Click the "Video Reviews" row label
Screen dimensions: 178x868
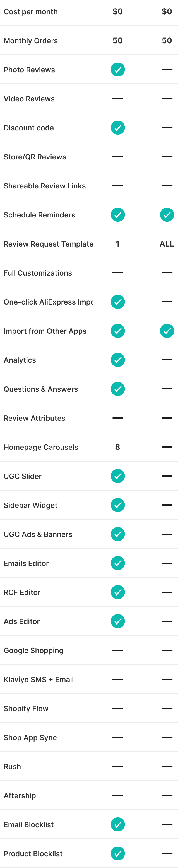coord(29,99)
